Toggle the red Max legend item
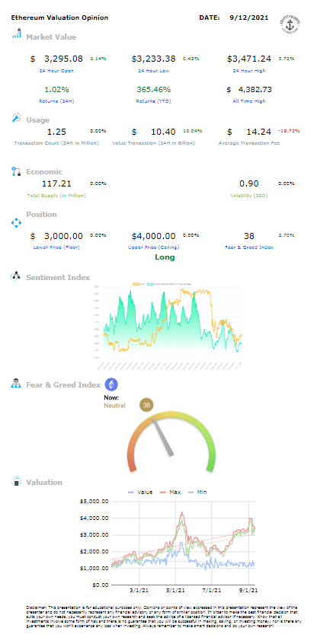The width and height of the screenshot is (330, 644). click(x=169, y=492)
